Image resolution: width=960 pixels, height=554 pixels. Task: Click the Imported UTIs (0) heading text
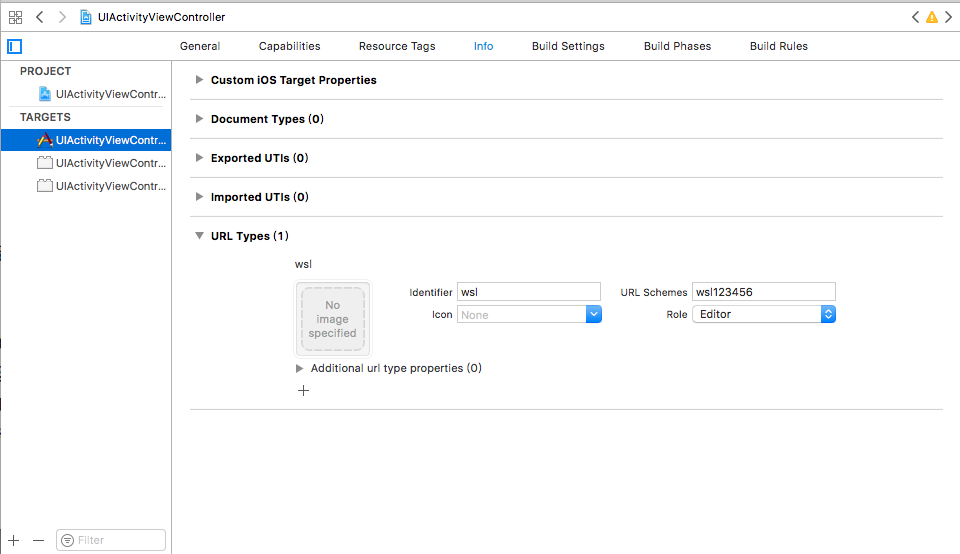[260, 197]
